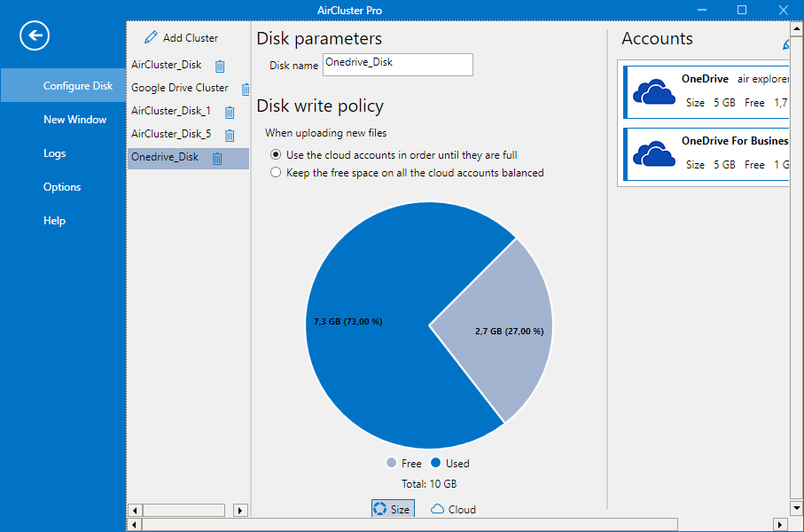804x532 pixels.
Task: Click the back arrow circle icon
Action: tap(35, 35)
